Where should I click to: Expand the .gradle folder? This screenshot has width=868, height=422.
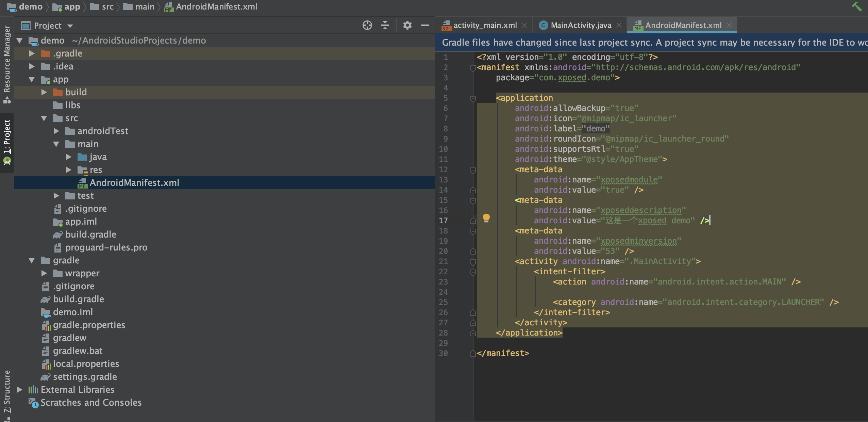32,53
